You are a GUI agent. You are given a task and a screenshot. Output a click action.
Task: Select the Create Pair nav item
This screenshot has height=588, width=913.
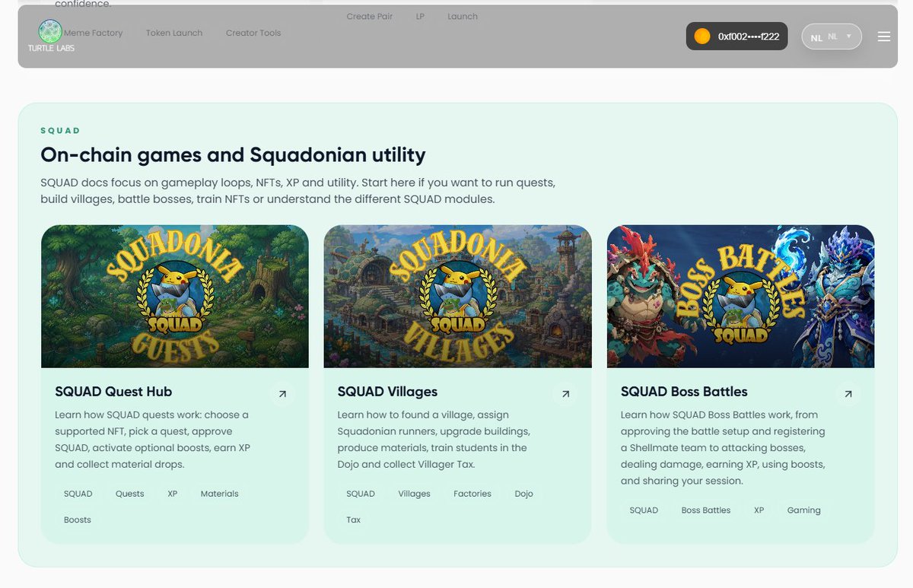click(x=370, y=16)
